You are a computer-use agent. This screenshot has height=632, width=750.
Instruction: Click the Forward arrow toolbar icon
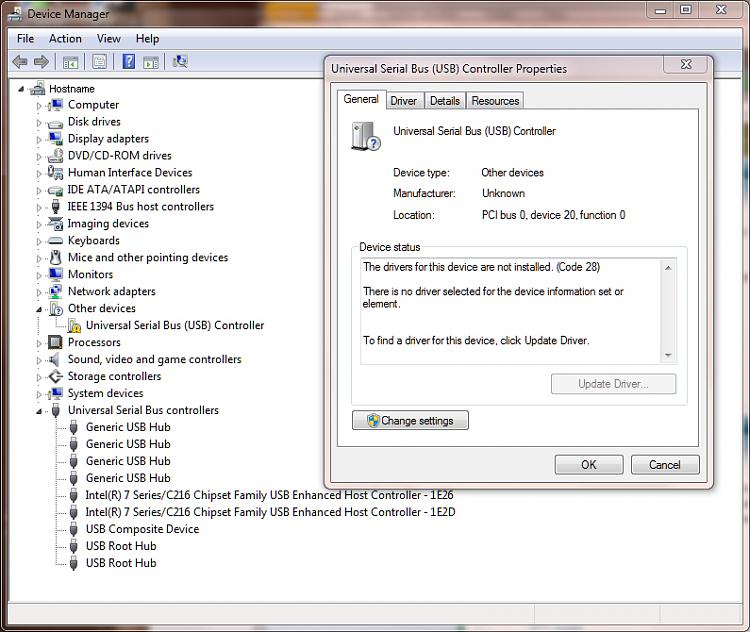(x=41, y=62)
